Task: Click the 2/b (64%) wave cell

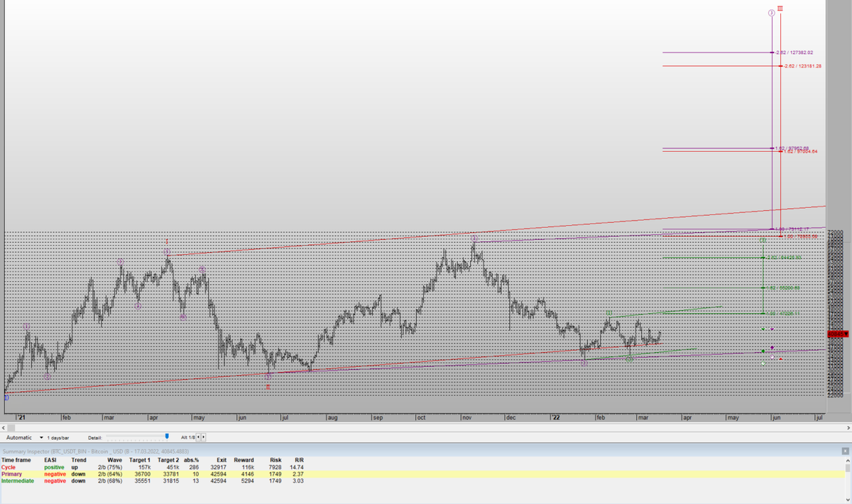Action: pos(110,474)
